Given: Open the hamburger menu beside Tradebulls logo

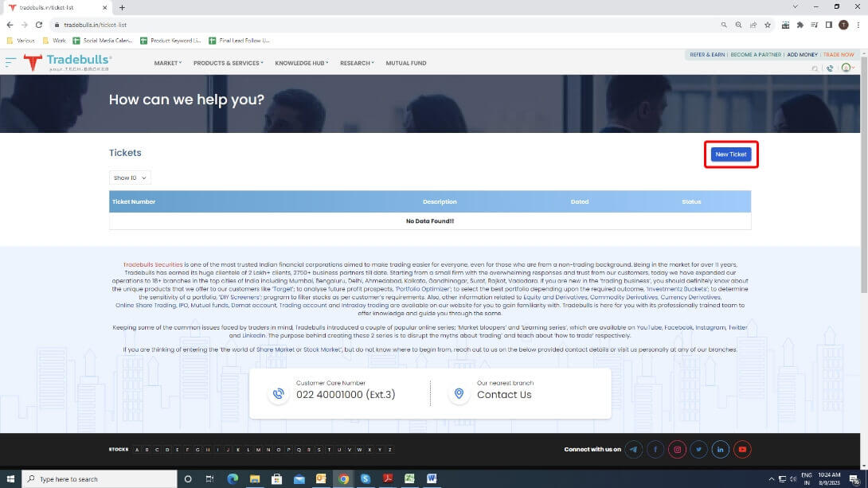Looking at the screenshot, I should (x=10, y=62).
